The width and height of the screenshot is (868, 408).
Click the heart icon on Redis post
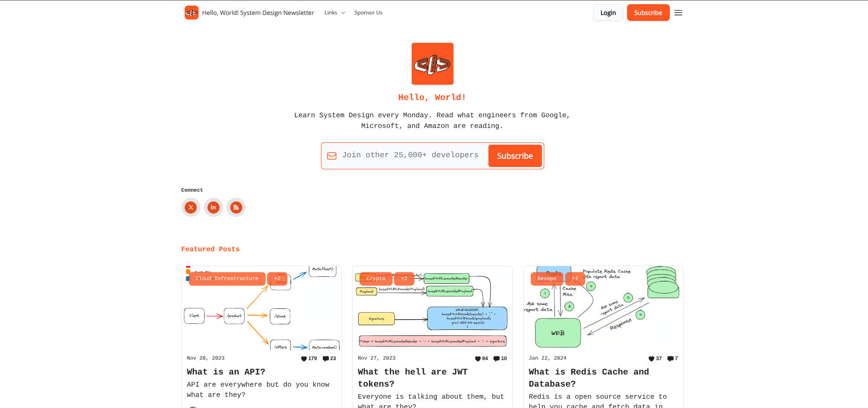click(651, 359)
